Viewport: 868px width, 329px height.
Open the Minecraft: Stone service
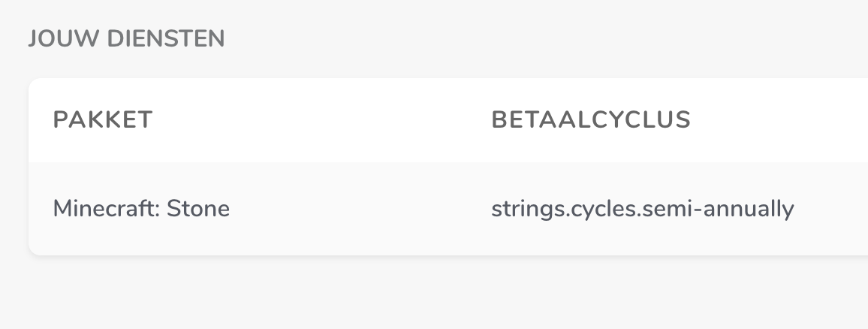[141, 208]
